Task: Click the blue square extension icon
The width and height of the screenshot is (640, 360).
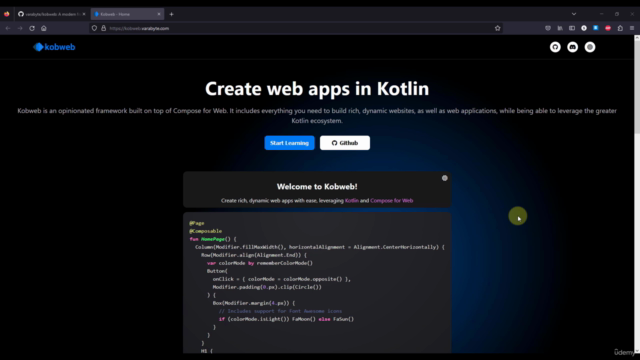Action: [x=596, y=28]
